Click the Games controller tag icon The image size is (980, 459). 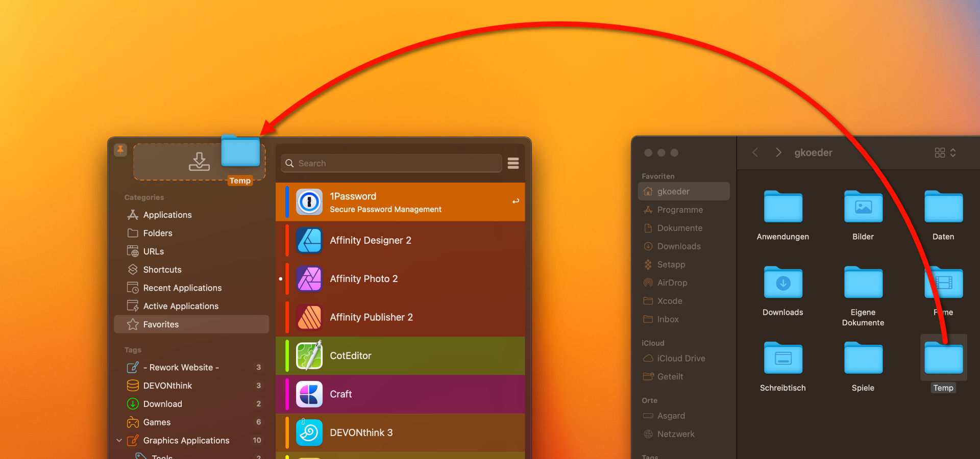tap(133, 422)
